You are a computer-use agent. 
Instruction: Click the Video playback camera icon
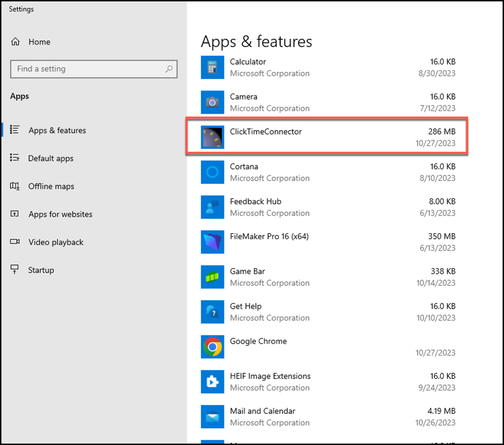point(15,241)
